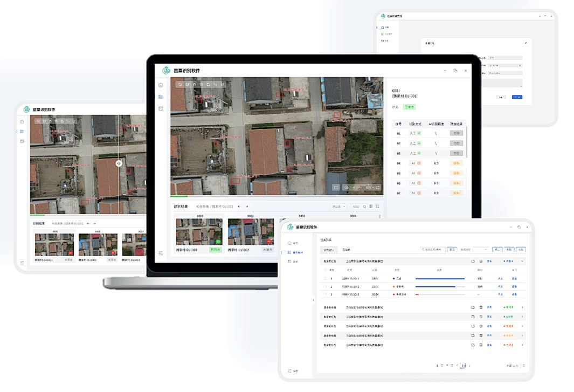Toggle the select-all checkbox in subtask header
Screen dimensions: 574x392
[325, 270]
